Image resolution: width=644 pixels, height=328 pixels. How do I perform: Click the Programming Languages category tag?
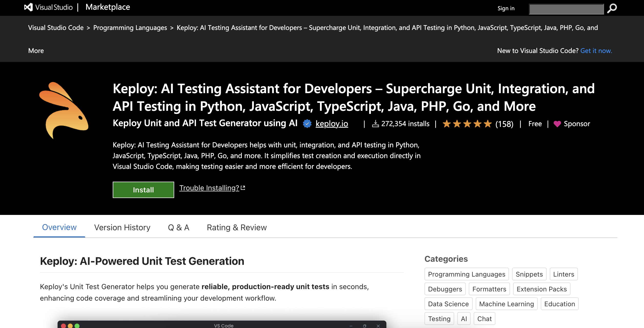(466, 274)
